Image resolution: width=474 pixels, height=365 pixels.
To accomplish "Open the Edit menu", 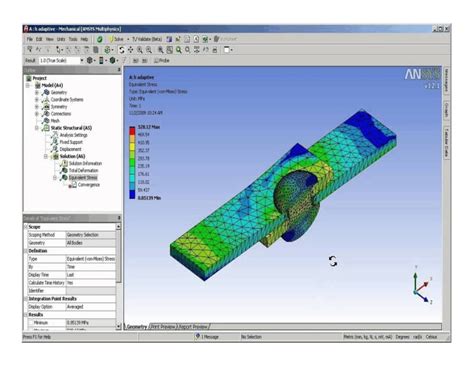I will coord(39,39).
